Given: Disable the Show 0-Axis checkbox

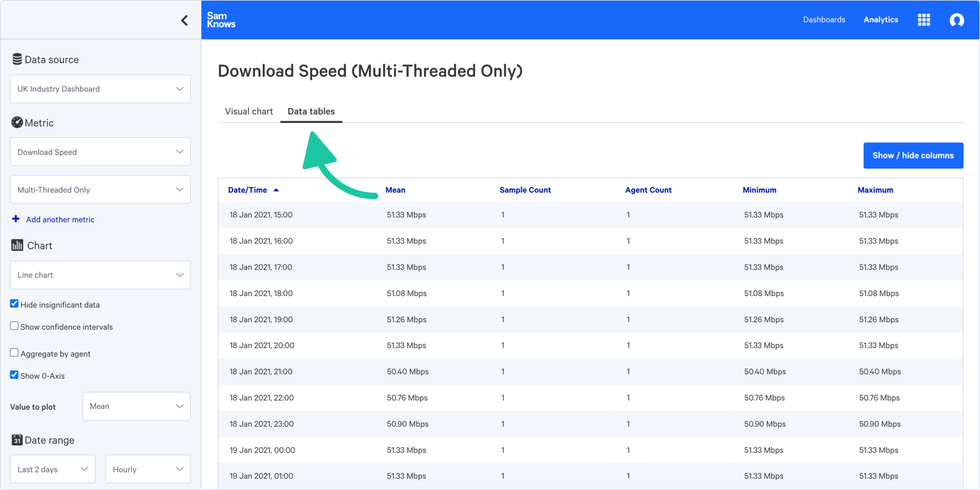Looking at the screenshot, I should [14, 375].
